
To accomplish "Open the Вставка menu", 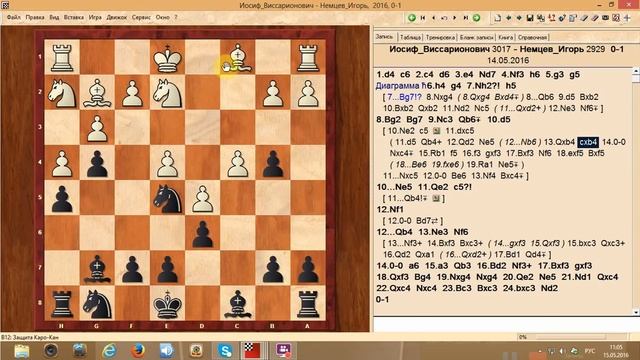I will pos(73,17).
